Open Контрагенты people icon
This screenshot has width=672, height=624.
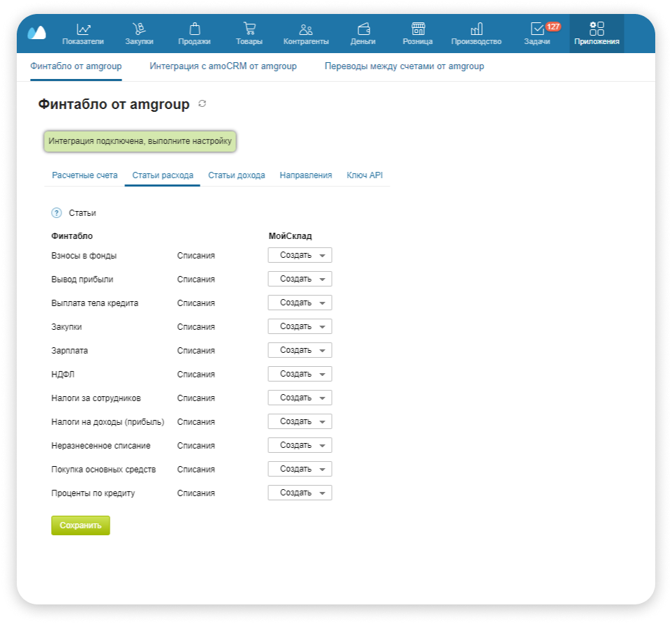click(305, 29)
